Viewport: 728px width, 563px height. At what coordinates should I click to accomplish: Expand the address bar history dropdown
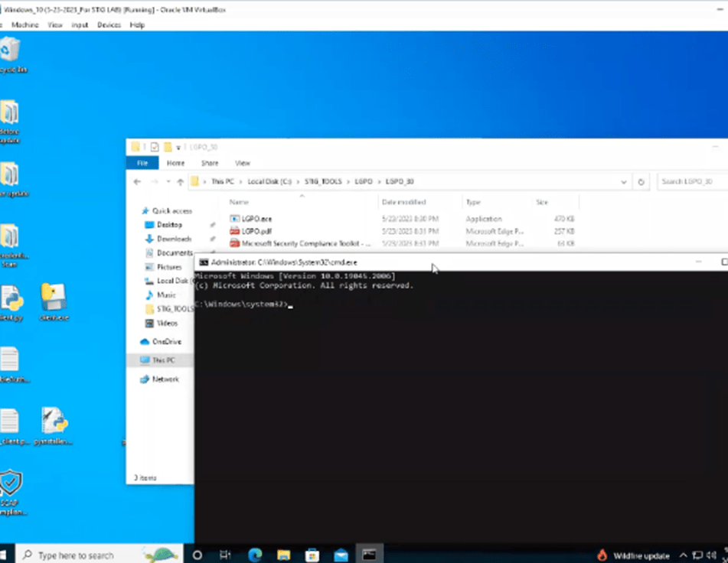click(x=624, y=182)
